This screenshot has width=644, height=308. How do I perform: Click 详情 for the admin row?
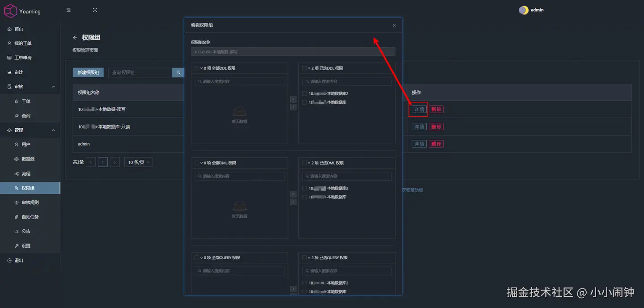click(x=419, y=144)
